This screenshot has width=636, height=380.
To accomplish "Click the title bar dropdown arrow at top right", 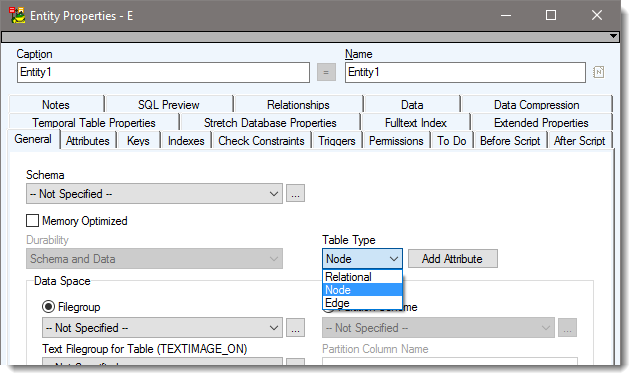I will (x=613, y=36).
